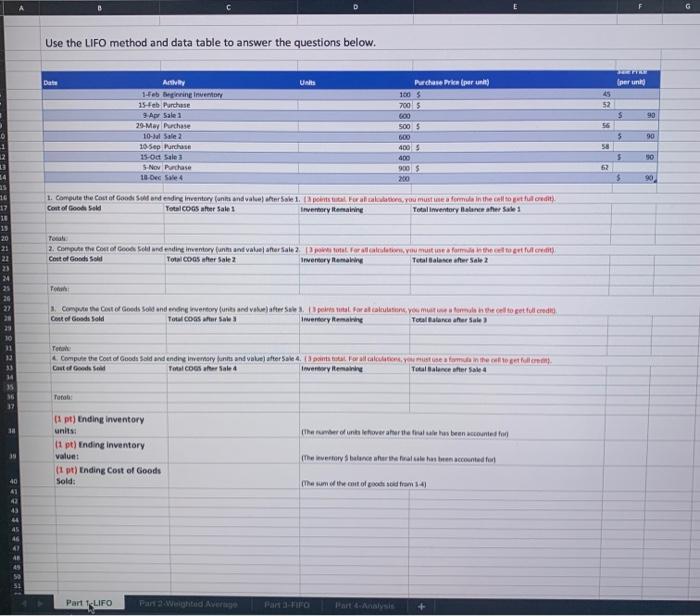Screen dimensions: 700x616
Task: Click 'Total COGS after Sale 3' header
Action: [233, 319]
